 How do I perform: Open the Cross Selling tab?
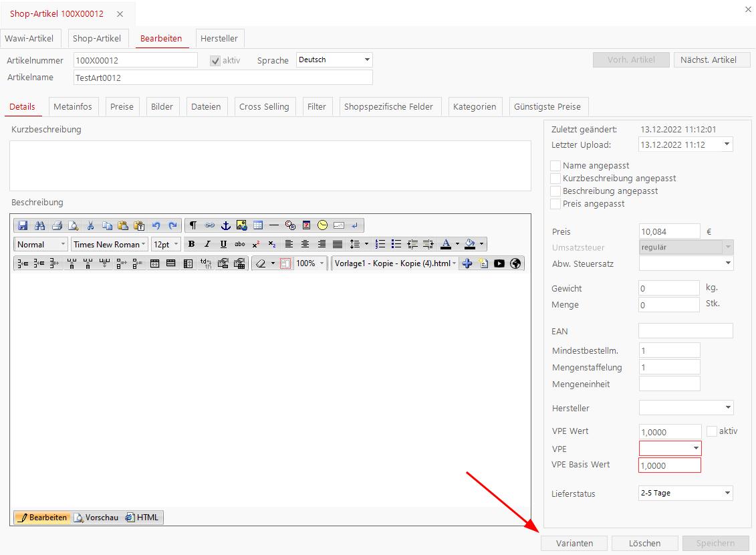point(264,107)
